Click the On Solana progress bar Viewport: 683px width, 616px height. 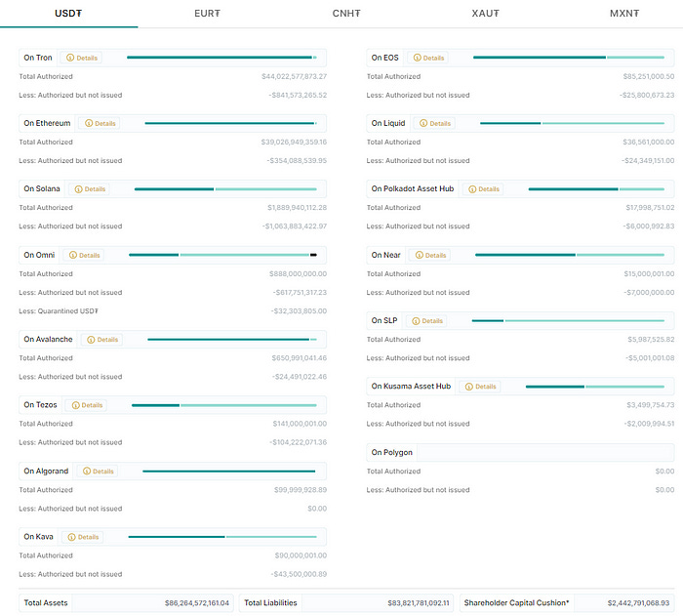coord(225,189)
